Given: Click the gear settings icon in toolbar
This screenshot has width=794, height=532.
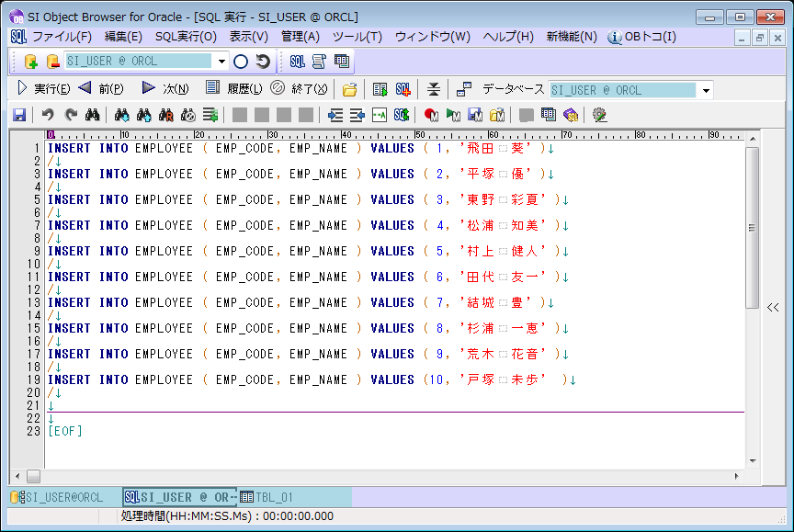Looking at the screenshot, I should click(x=599, y=115).
